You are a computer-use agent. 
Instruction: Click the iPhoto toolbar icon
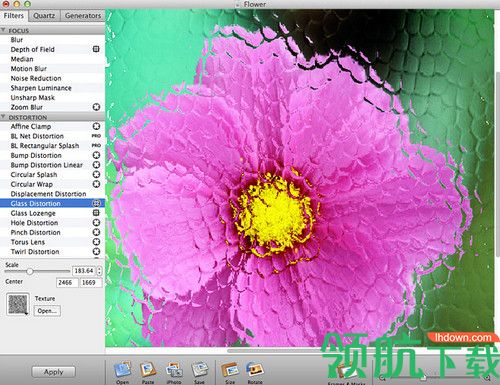click(x=174, y=370)
